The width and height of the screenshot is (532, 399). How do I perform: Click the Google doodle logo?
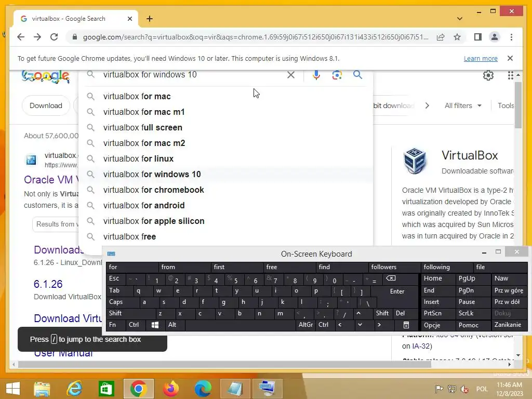46,76
